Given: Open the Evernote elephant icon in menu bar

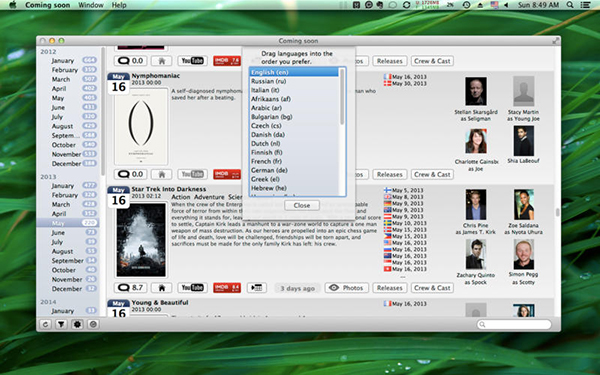Looking at the screenshot, I should click(x=380, y=5).
